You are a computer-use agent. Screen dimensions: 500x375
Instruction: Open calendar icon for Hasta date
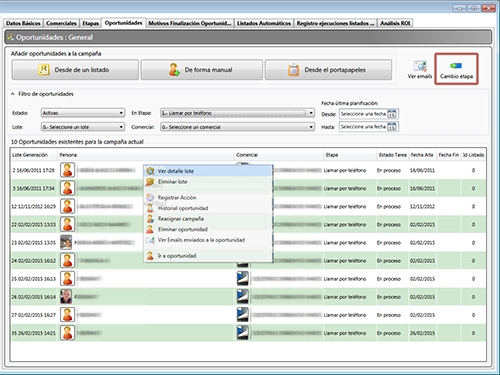click(x=392, y=127)
